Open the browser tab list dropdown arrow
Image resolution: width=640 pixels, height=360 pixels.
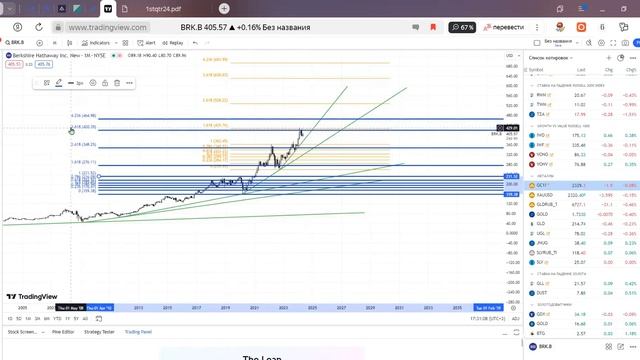pos(10,9)
